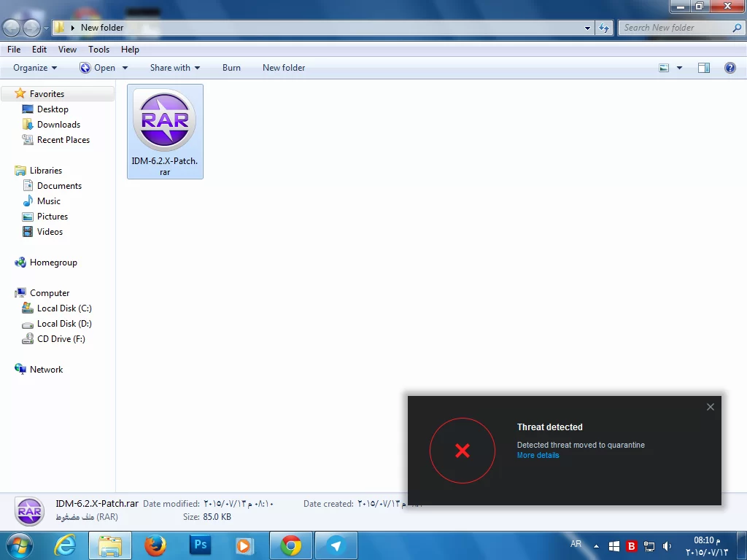The image size is (747, 560).
Task: Open the View menu
Action: coord(67,49)
